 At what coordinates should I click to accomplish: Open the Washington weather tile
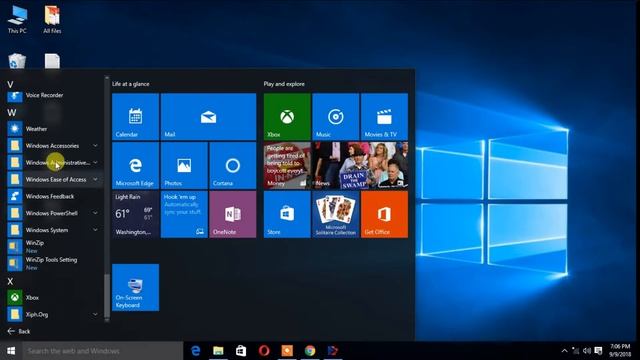(x=136, y=214)
